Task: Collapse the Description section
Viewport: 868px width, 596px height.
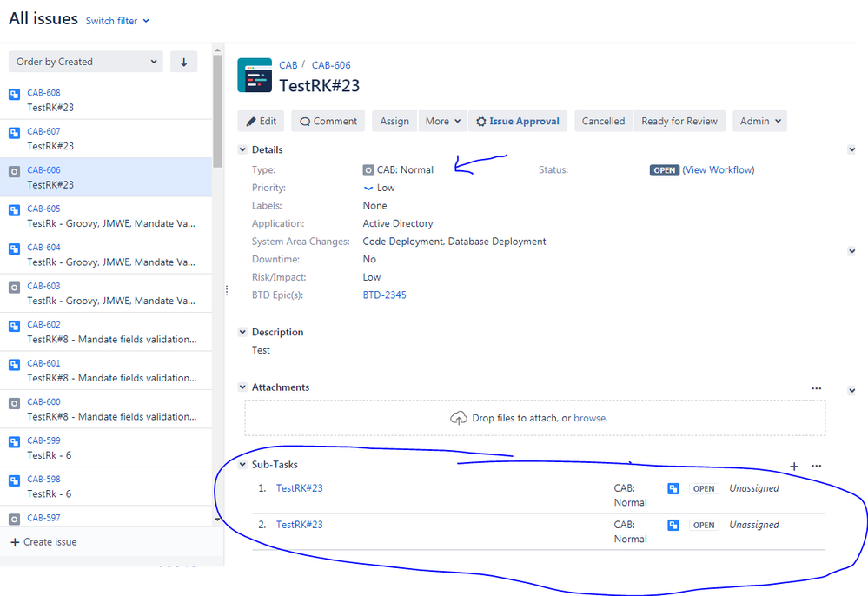Action: (242, 332)
